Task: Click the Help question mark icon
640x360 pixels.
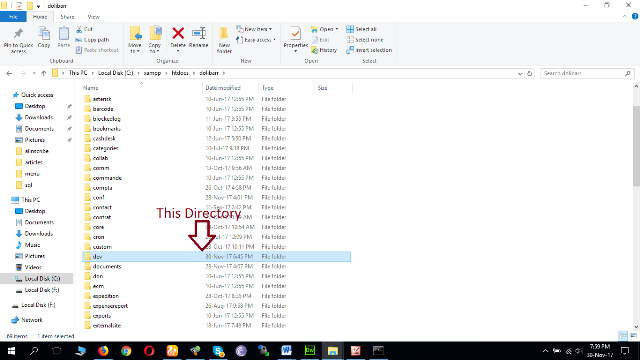Action: 635,17
